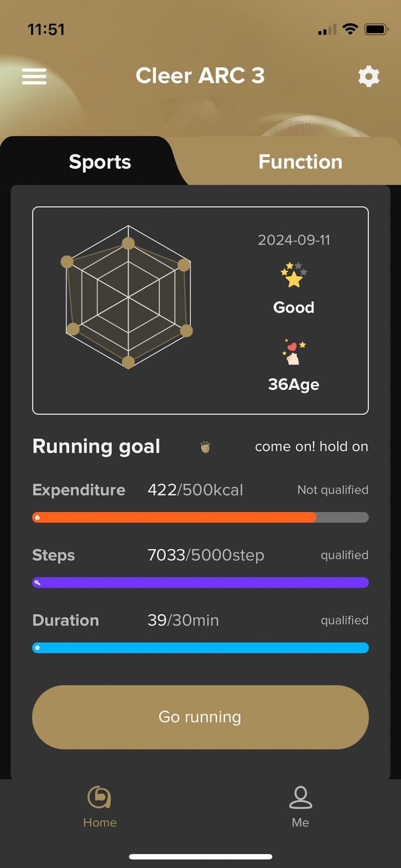Tap the 'come on! hold on' text
The height and width of the screenshot is (868, 401).
point(311,447)
